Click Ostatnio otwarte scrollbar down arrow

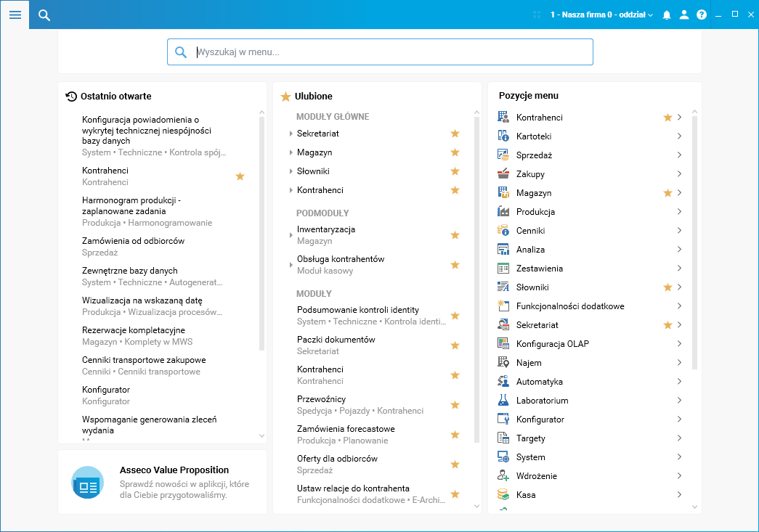pyautogui.click(x=262, y=435)
